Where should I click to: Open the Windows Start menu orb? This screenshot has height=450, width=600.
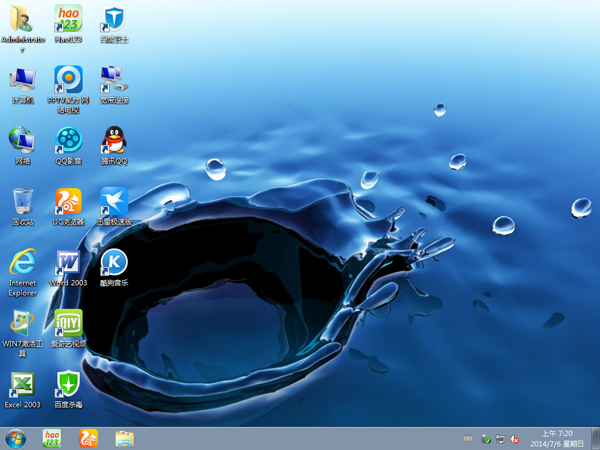point(16,439)
